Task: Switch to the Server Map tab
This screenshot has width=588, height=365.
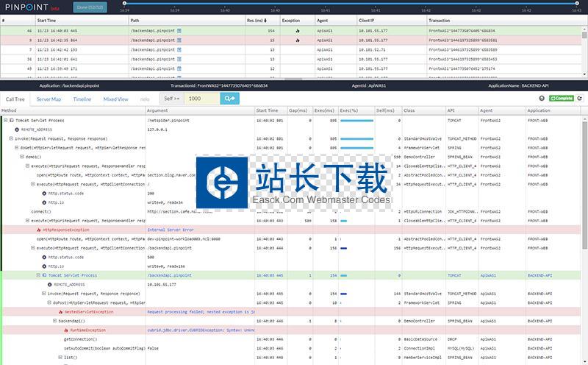Action: (49, 99)
